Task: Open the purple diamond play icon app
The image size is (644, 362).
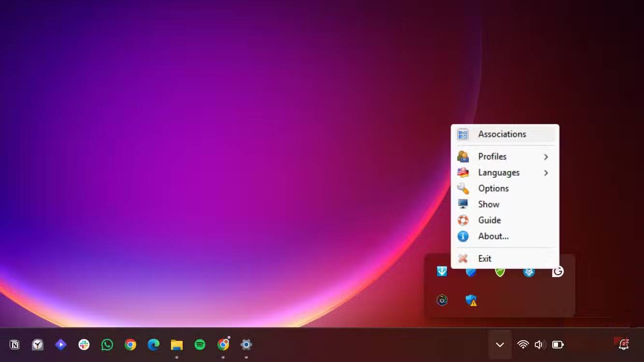Action: coord(61,345)
